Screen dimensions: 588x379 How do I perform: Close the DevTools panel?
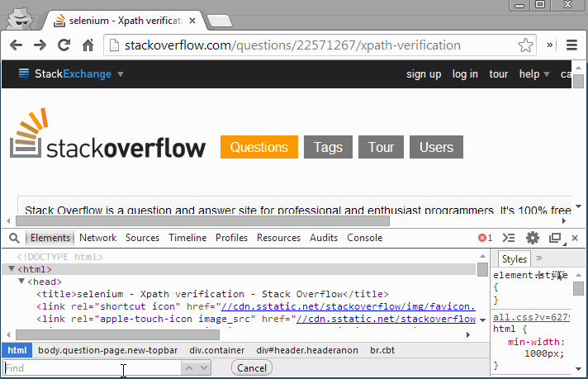[575, 238]
